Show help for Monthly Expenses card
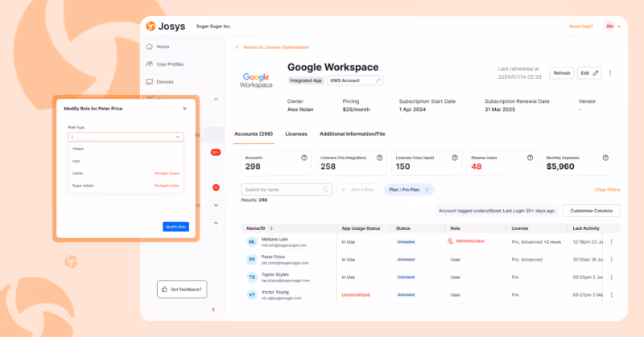Screen dimensions: 644x337 point(605,158)
